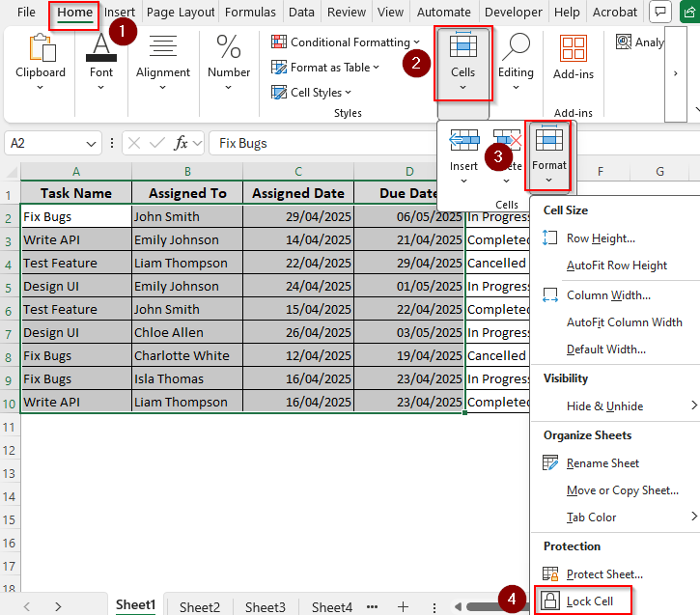This screenshot has height=615, width=700.
Task: Add a new sheet with plus button
Action: [x=404, y=607]
